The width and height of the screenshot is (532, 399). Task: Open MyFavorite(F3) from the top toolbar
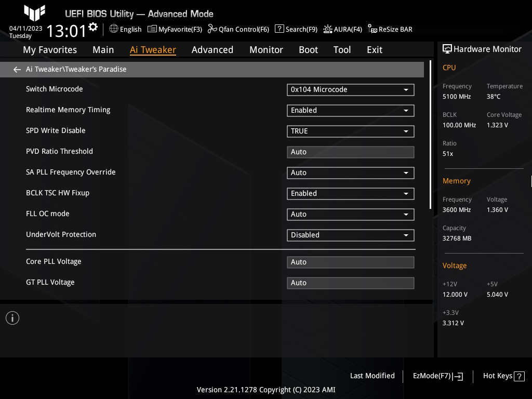click(175, 29)
